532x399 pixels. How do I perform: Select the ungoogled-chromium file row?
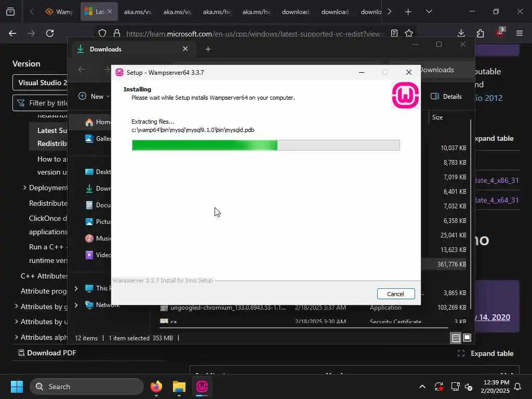(313, 308)
